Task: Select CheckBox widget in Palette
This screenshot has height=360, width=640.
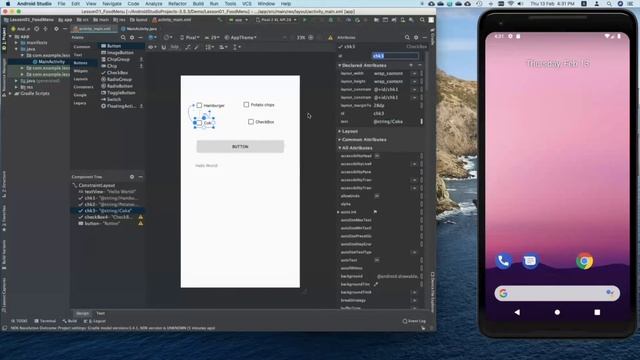Action: tap(115, 73)
